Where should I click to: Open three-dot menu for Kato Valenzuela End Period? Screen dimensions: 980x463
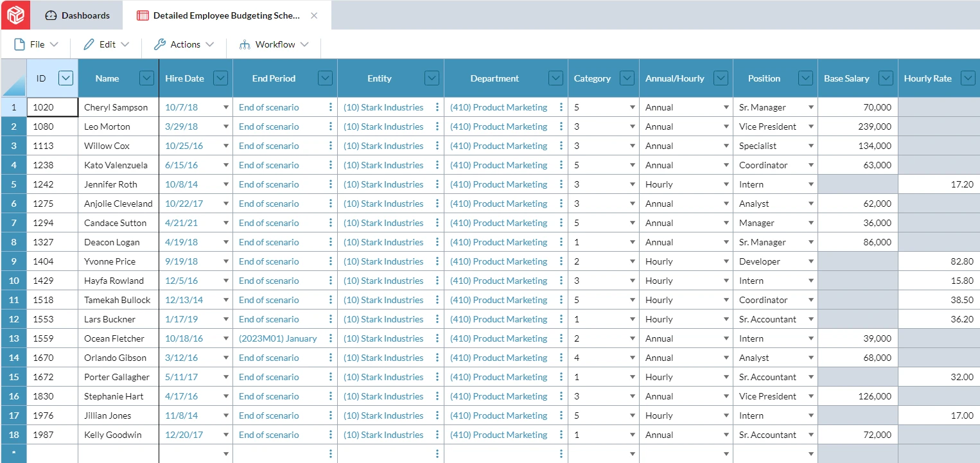pyautogui.click(x=331, y=165)
